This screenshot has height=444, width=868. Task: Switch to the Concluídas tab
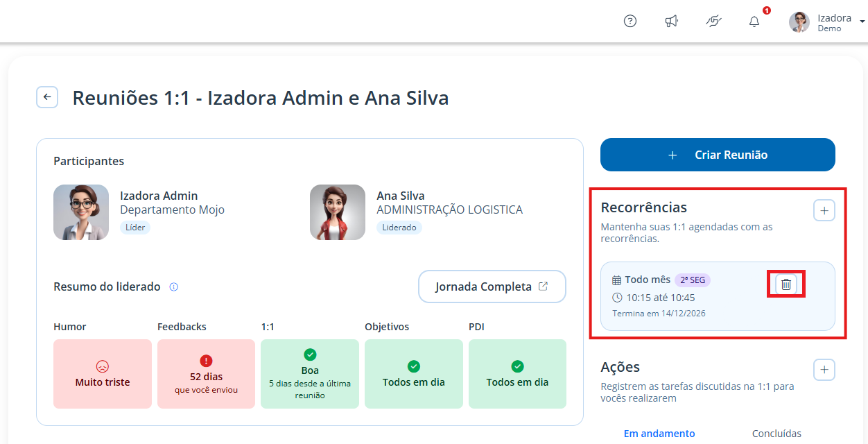pyautogui.click(x=776, y=434)
